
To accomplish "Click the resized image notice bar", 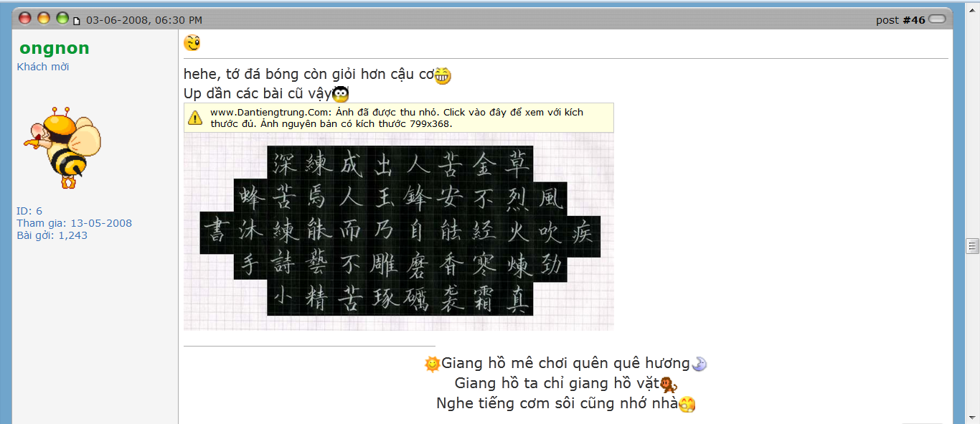I will tap(399, 118).
